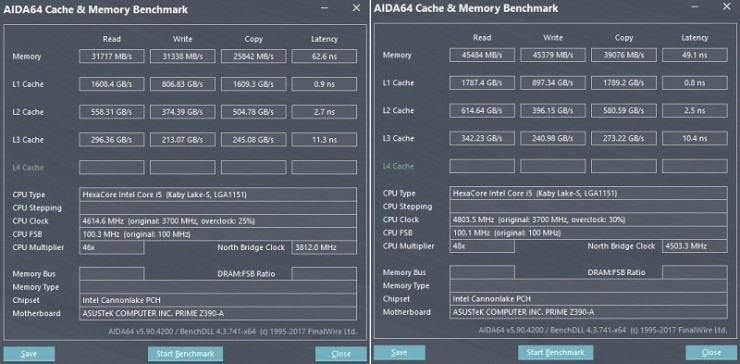Select L3 Cache Write value 213.07 GB/s
The height and width of the screenshot is (364, 740).
[183, 139]
